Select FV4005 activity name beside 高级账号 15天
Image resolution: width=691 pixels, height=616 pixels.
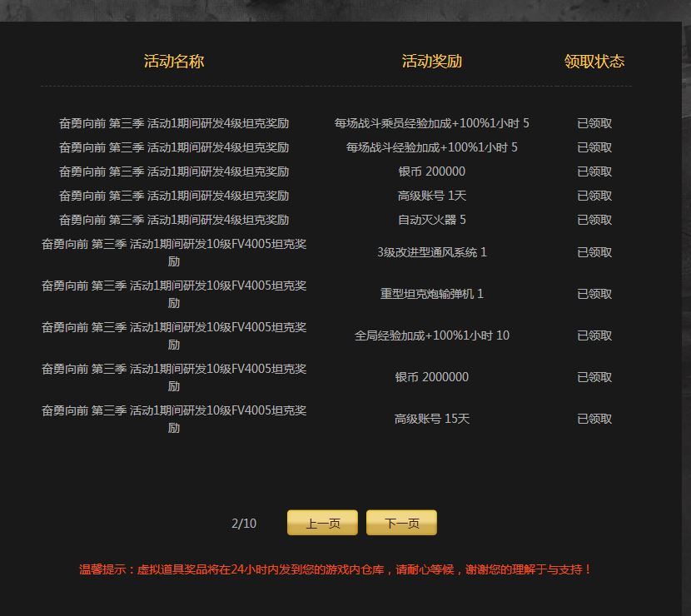click(x=174, y=419)
